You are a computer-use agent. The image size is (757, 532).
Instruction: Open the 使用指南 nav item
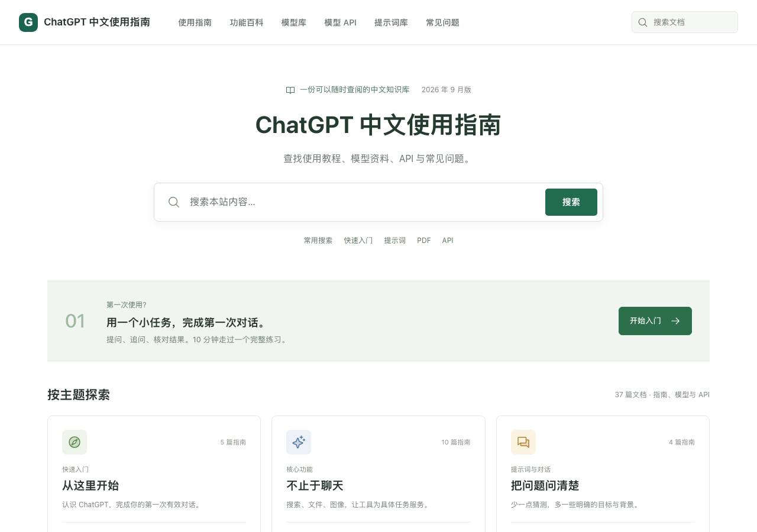(195, 22)
